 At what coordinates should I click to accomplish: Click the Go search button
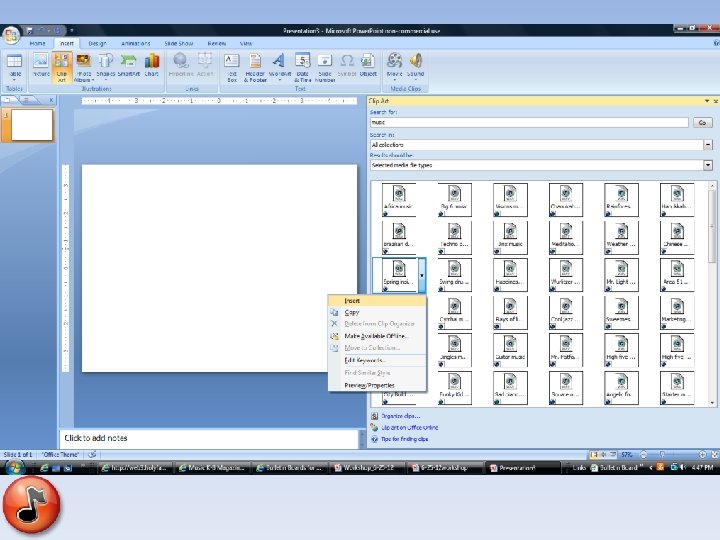[x=702, y=123]
